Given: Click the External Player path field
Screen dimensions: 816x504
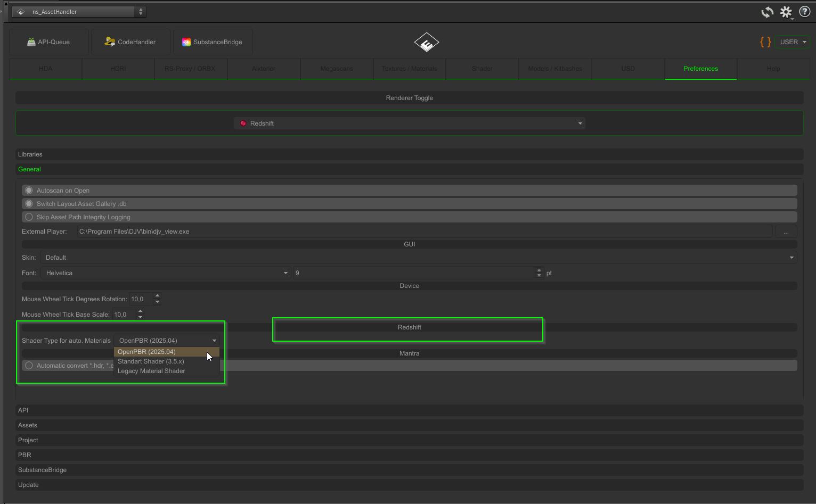Looking at the screenshot, I should click(x=424, y=232).
